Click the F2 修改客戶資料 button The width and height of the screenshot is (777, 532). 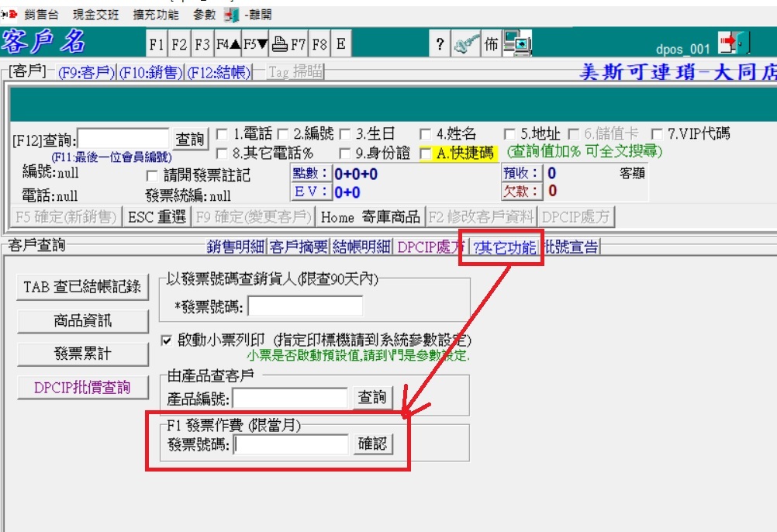coord(481,217)
